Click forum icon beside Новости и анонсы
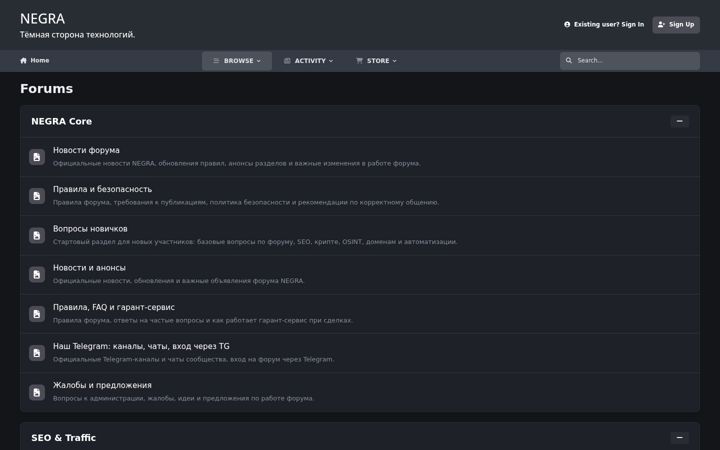This screenshot has height=450, width=720. tap(37, 275)
